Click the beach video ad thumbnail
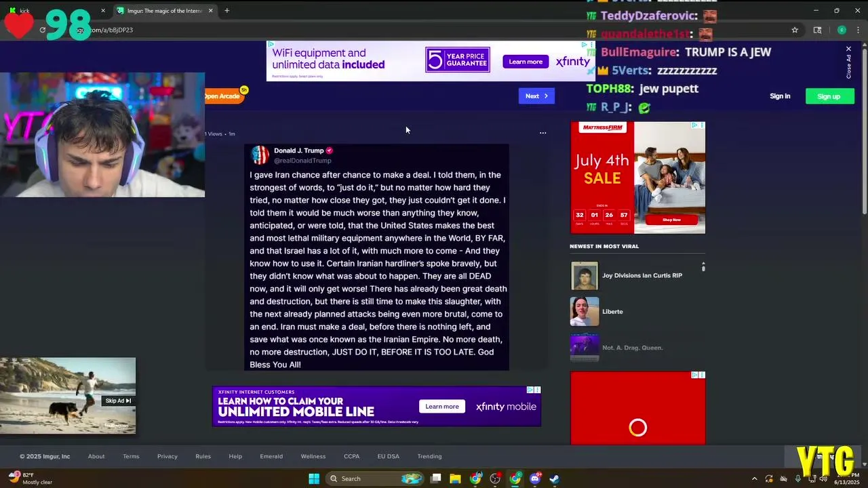This screenshot has width=868, height=488. pos(68,396)
